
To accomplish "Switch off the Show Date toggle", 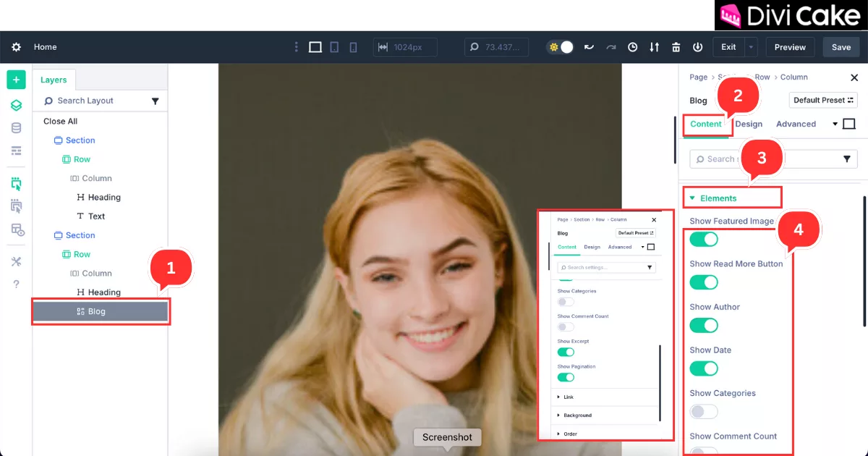I will click(x=704, y=368).
